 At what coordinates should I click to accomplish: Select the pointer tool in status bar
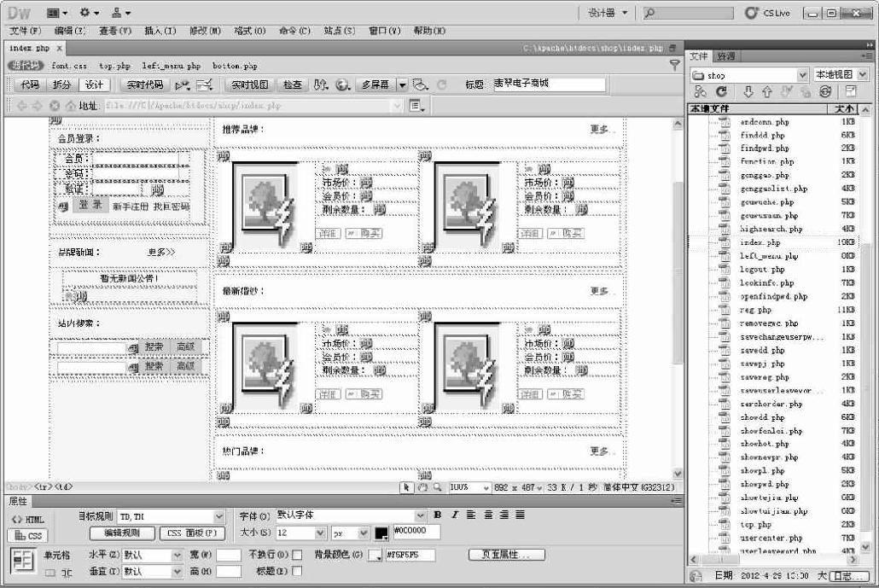[x=406, y=487]
